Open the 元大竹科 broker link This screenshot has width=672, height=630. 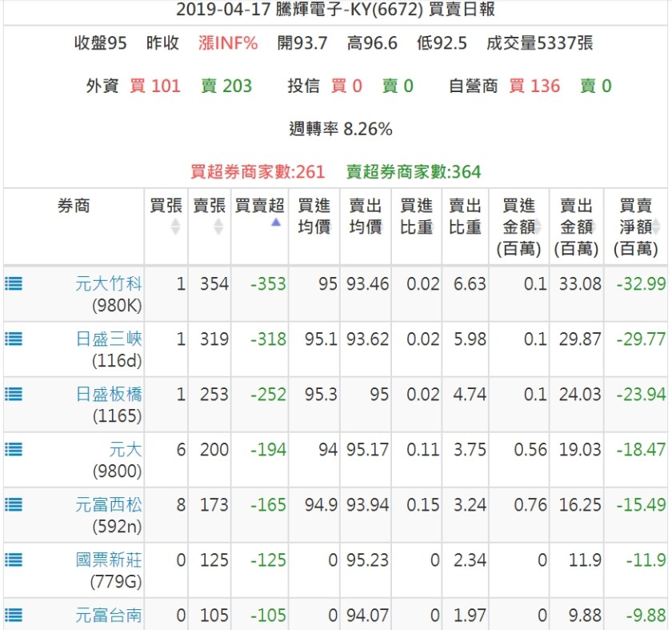tap(109, 283)
